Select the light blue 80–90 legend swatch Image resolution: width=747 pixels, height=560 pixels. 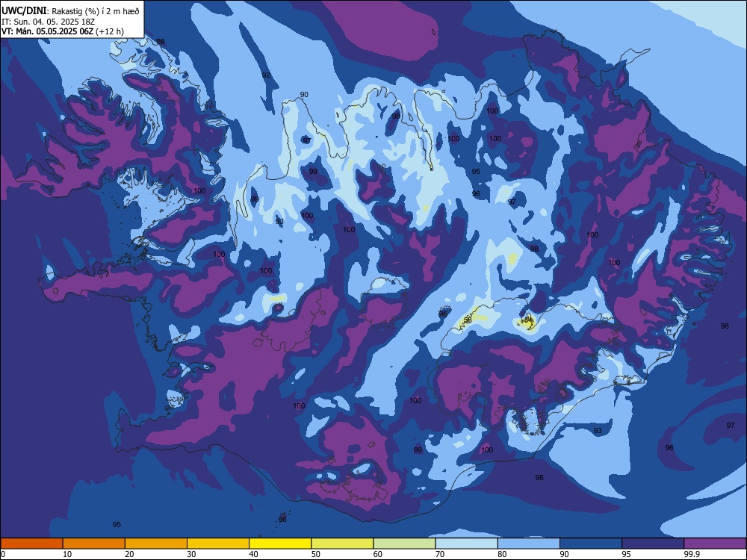click(529, 544)
